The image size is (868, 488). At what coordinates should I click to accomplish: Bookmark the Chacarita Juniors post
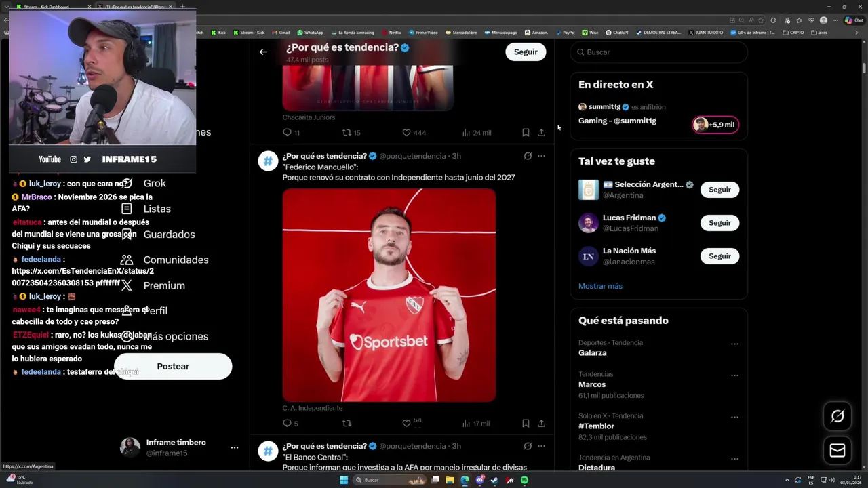tap(526, 133)
